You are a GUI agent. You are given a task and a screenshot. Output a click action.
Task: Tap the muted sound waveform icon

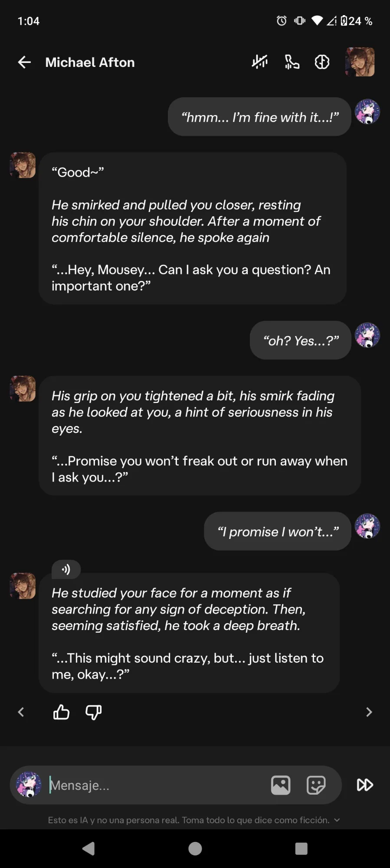260,63
